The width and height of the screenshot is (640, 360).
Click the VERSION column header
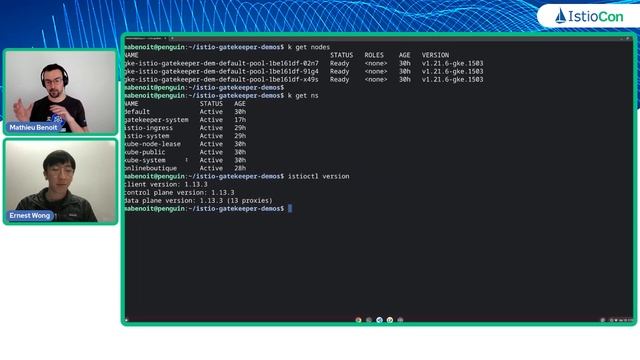click(436, 55)
